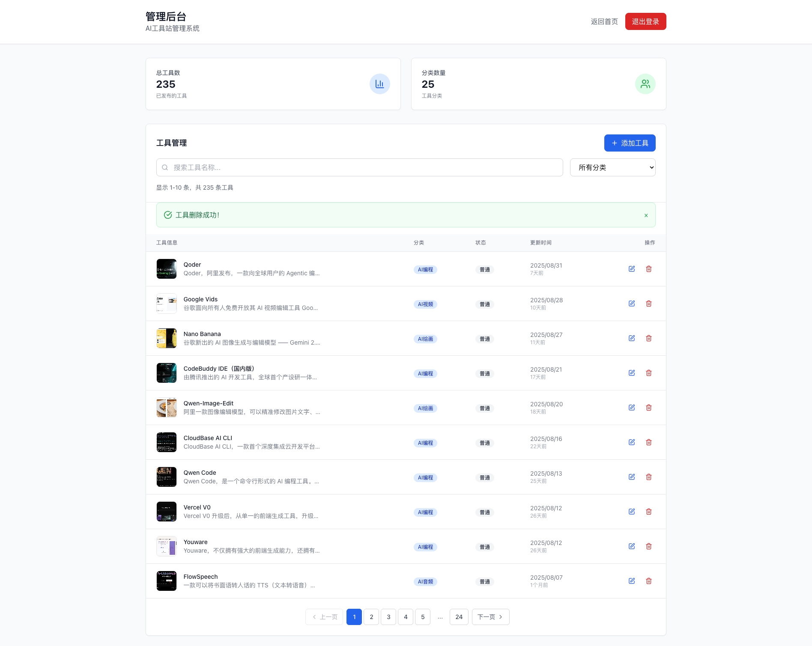Delete the CodeBuddy IDE row

[649, 373]
